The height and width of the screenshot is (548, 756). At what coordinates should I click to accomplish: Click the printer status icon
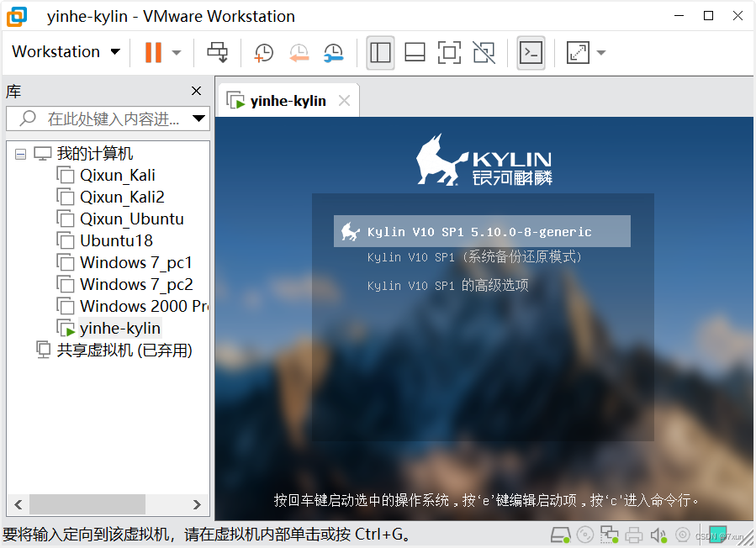click(633, 535)
